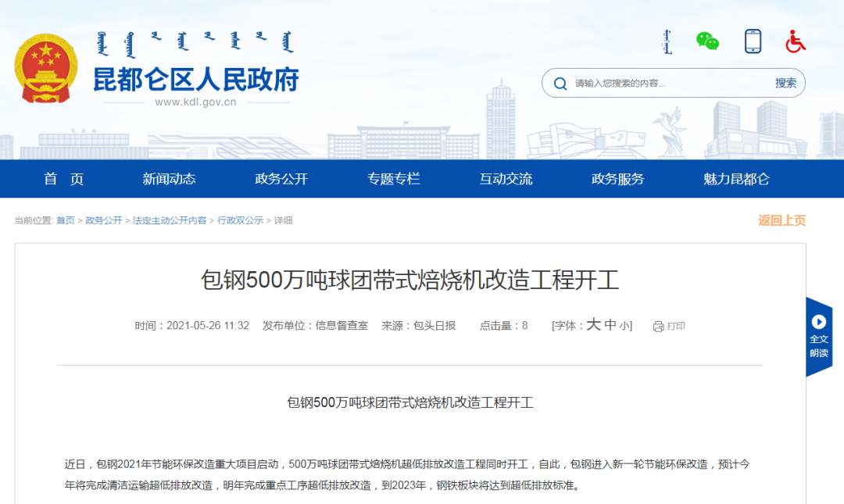Go to 首页 in the breadcrumb
844x504 pixels.
click(x=66, y=220)
